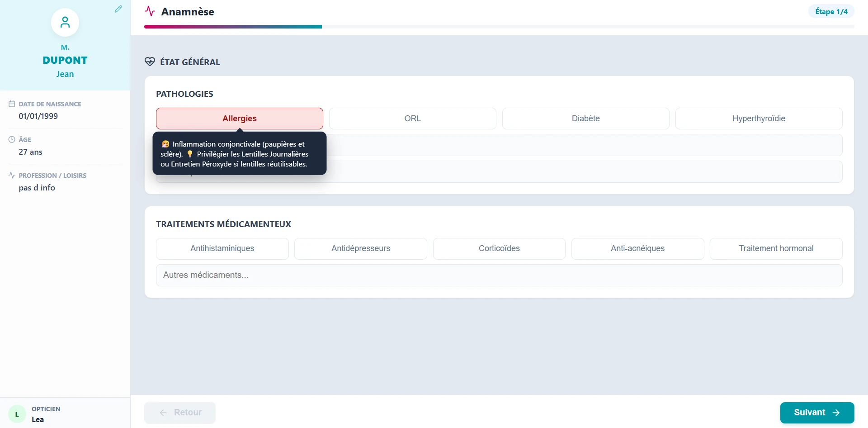This screenshot has width=868, height=428.
Task: Focus the Autres médicaments field
Action: click(499, 275)
